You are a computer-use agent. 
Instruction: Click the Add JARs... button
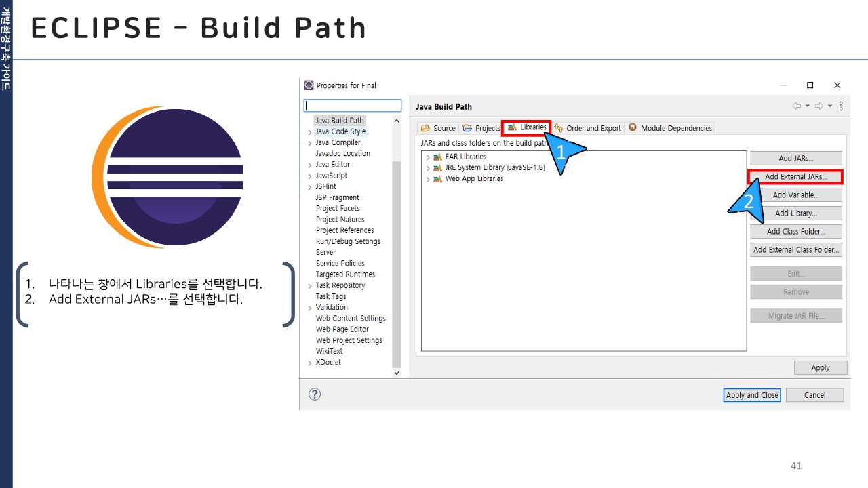coord(796,158)
